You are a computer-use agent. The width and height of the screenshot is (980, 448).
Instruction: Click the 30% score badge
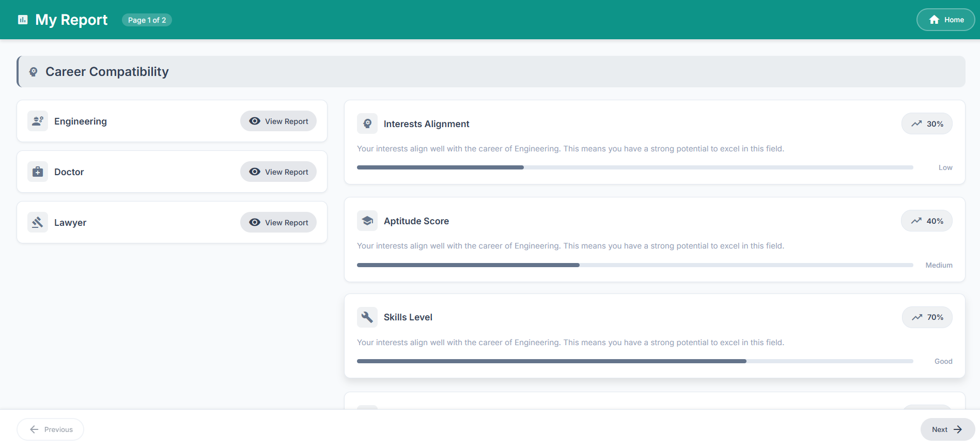[927, 123]
